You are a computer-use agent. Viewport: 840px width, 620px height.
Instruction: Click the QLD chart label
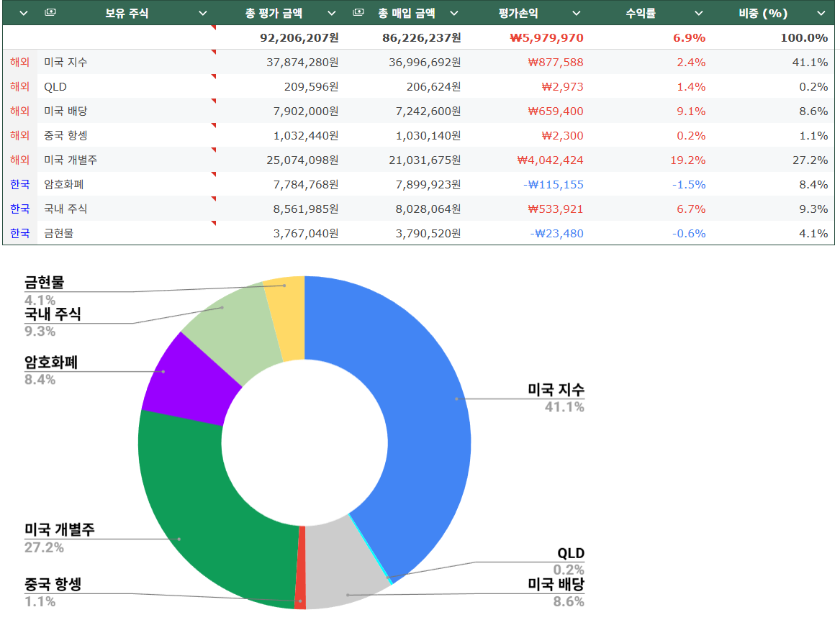click(x=571, y=553)
